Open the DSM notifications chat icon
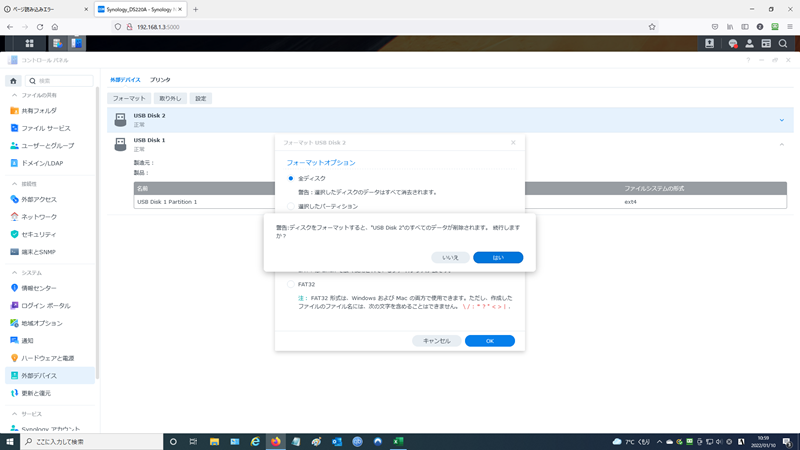Screen dimensions: 800x450 [x=733, y=43]
